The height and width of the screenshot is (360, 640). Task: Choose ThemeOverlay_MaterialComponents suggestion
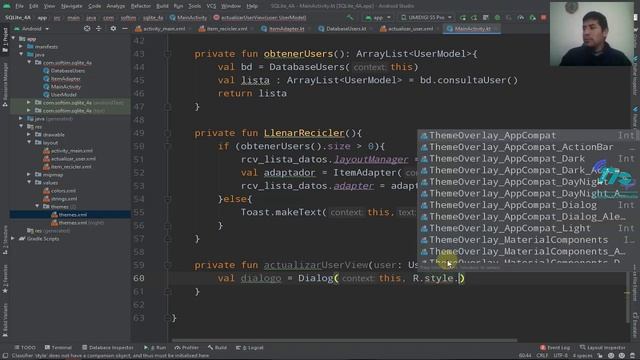click(527, 240)
